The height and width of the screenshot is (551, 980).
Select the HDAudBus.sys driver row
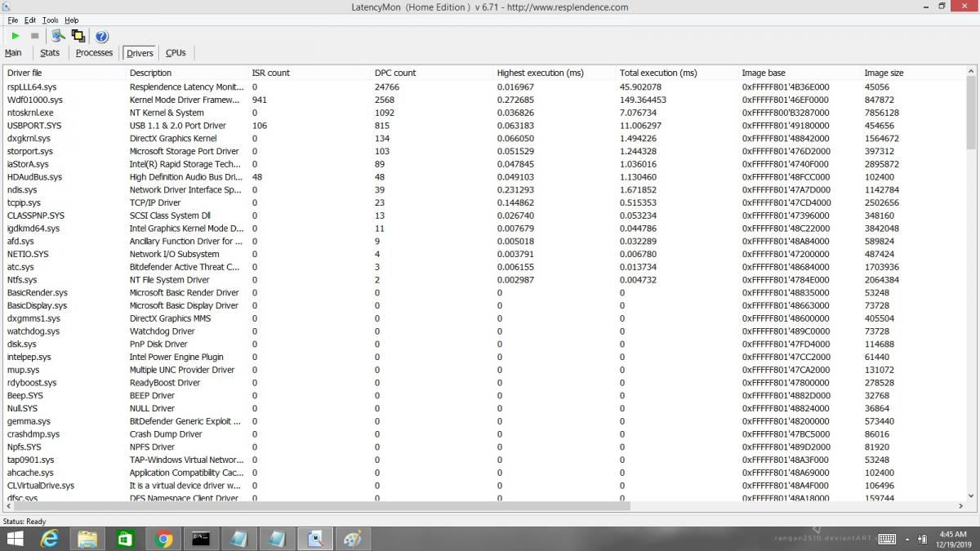click(x=484, y=177)
